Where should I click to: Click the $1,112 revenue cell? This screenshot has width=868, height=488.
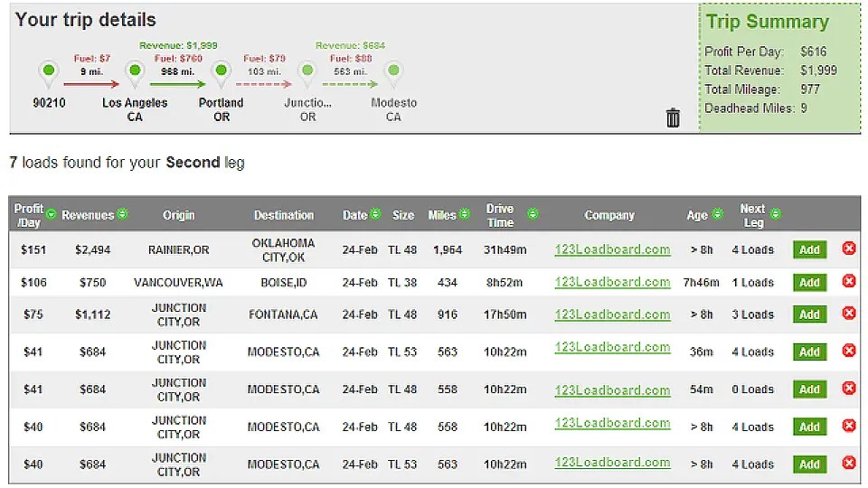pyautogui.click(x=92, y=314)
